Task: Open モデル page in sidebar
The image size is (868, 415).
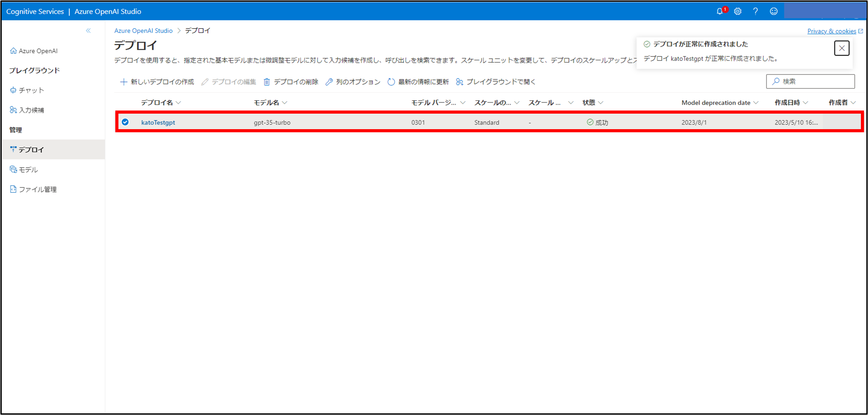Action: pos(28,170)
